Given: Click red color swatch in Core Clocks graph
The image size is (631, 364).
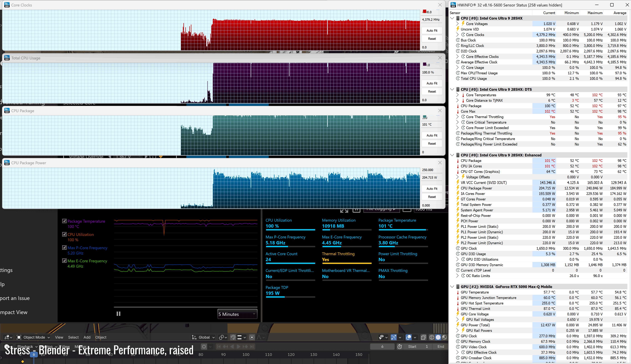Looking at the screenshot, I should pyautogui.click(x=424, y=11).
